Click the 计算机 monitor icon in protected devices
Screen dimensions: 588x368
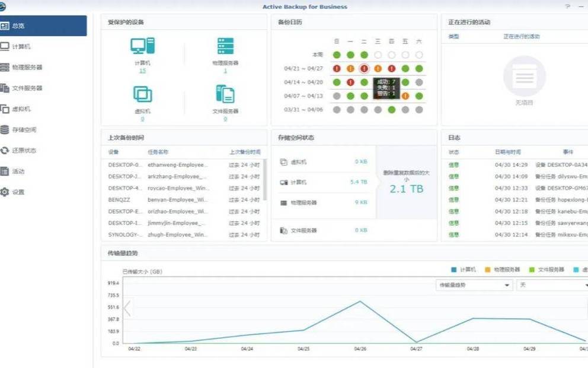(x=142, y=46)
